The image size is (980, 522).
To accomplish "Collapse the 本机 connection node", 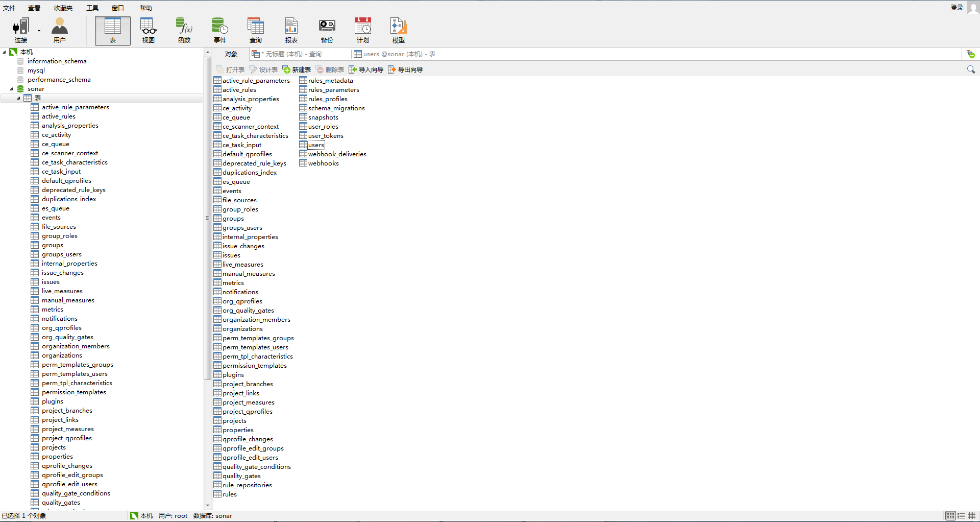I will click(x=5, y=52).
